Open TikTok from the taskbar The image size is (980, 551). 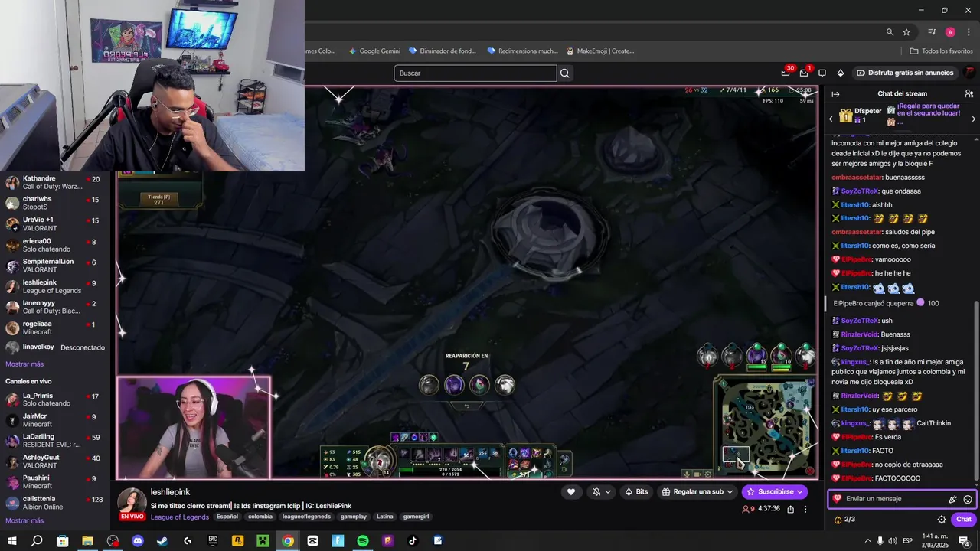pos(413,540)
